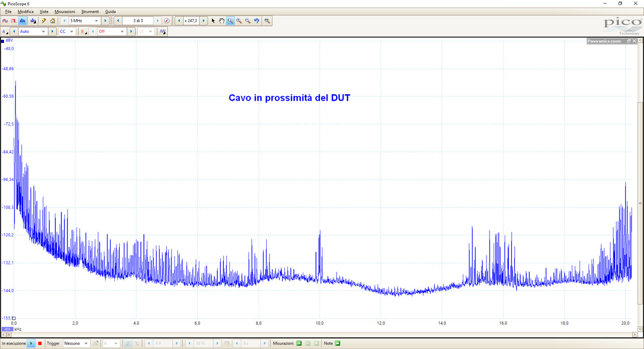Decrease spectrum range below 5 MHz
Image resolution: width=644 pixels, height=349 pixels.
tap(64, 21)
